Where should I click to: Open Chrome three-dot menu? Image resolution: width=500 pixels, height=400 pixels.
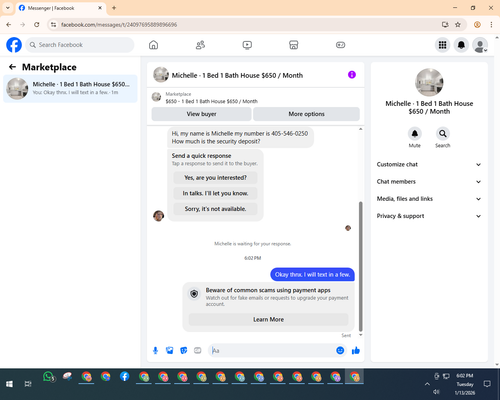[491, 25]
